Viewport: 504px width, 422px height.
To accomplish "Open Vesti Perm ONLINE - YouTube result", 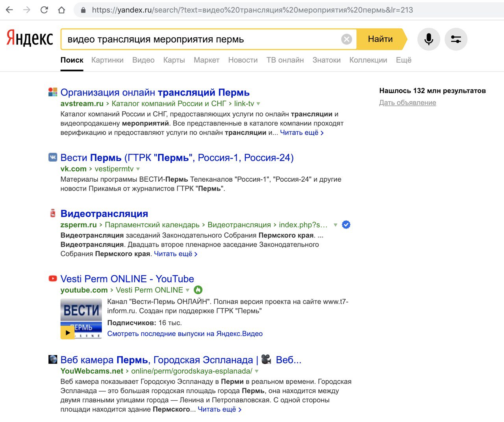I will click(x=127, y=279).
